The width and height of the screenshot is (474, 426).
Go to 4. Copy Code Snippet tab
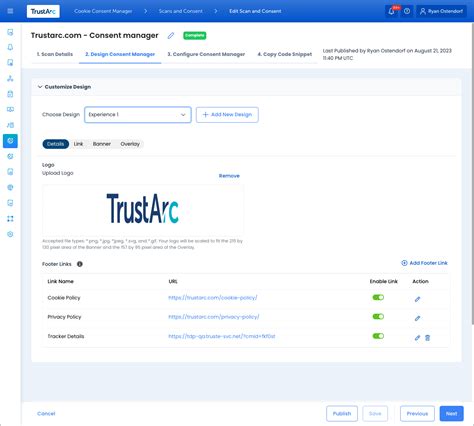pos(285,54)
